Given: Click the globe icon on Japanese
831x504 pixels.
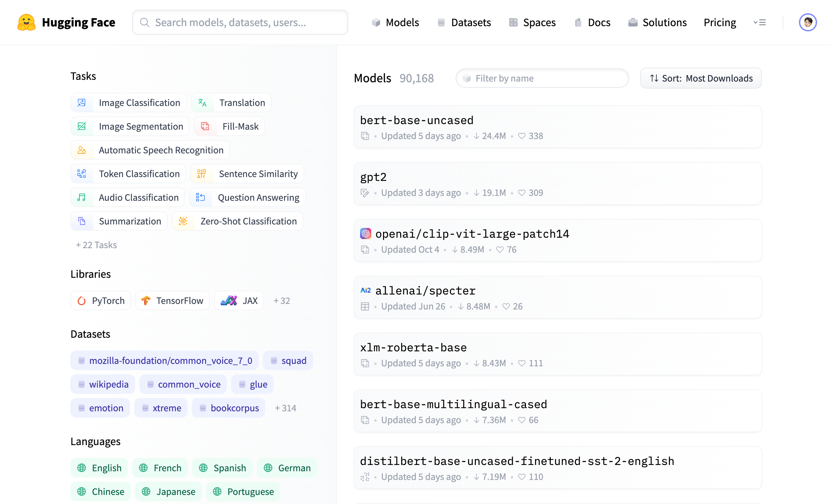Looking at the screenshot, I should 146,492.
